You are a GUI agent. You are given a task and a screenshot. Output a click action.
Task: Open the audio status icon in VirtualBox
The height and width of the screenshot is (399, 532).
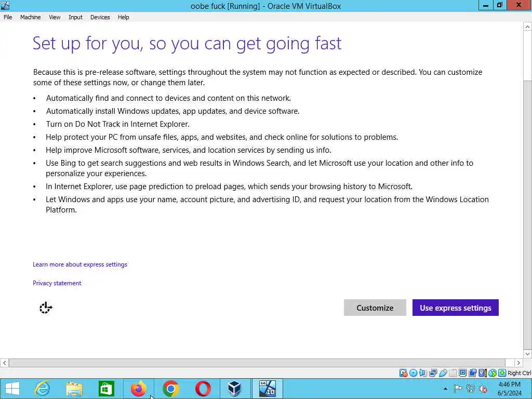[423, 373]
